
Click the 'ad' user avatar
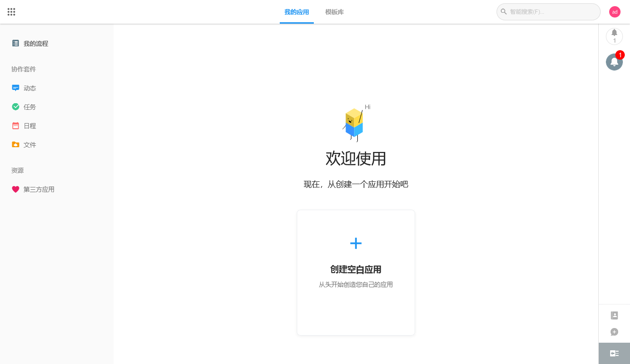tap(614, 12)
